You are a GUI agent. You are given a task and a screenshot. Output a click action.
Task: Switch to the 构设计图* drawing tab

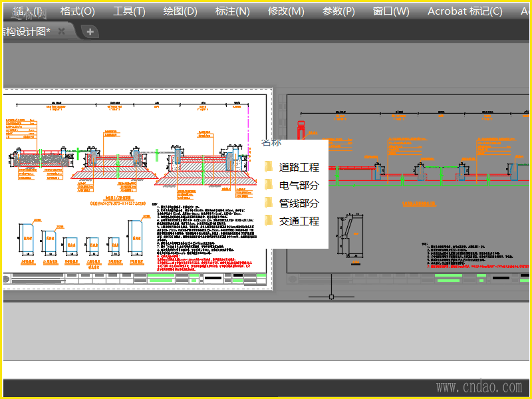[27, 31]
